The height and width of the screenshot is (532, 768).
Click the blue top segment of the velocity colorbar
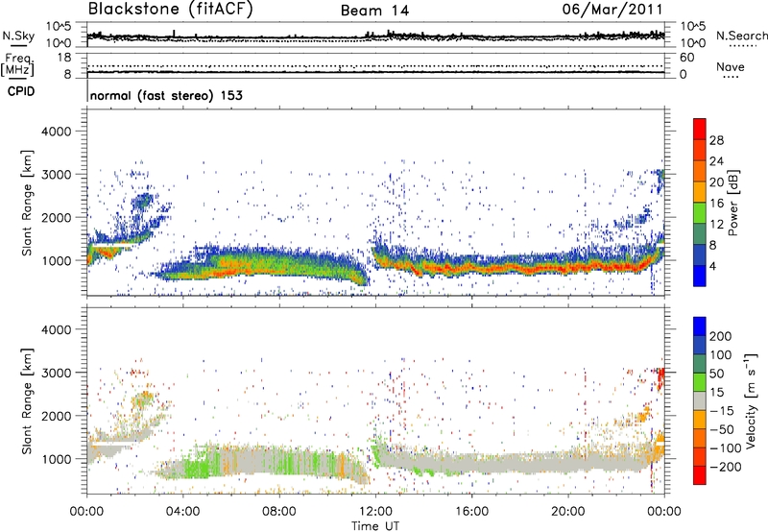(700, 326)
